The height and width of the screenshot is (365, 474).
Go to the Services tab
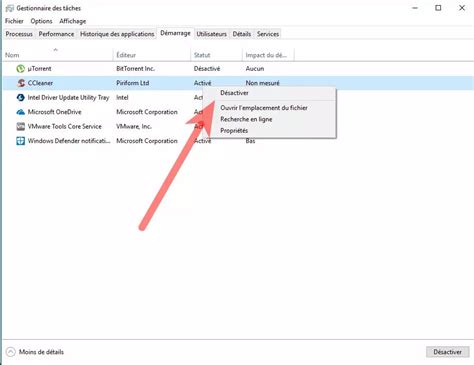(x=268, y=34)
